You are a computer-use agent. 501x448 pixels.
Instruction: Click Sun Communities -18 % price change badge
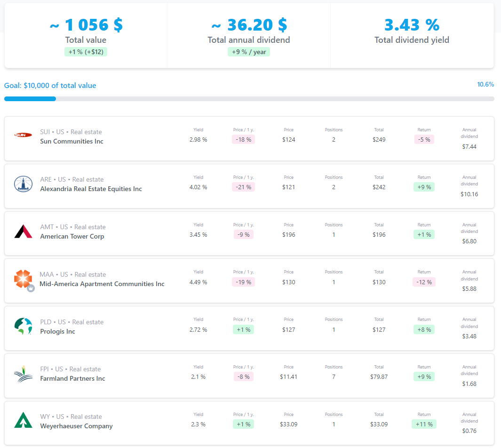[x=244, y=140]
